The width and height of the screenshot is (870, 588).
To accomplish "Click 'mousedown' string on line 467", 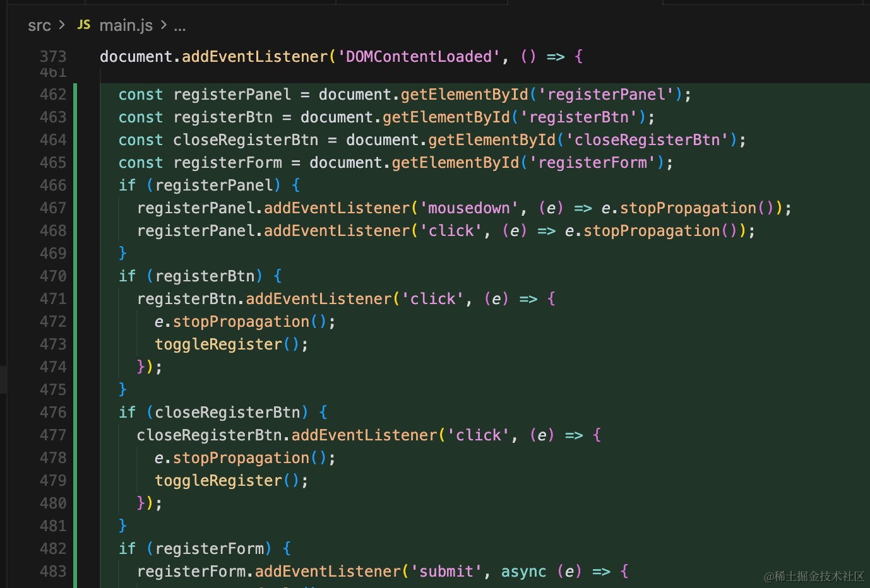I will point(469,208).
